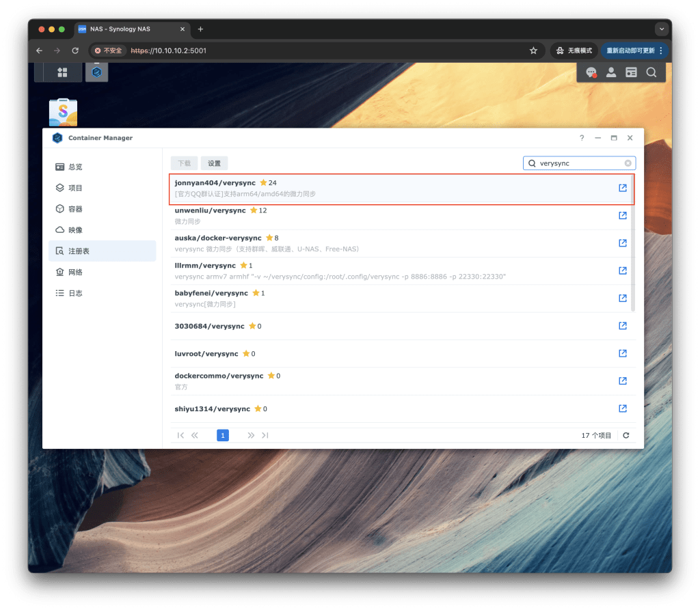Go to next page of results
The height and width of the screenshot is (610, 700).
pos(251,436)
